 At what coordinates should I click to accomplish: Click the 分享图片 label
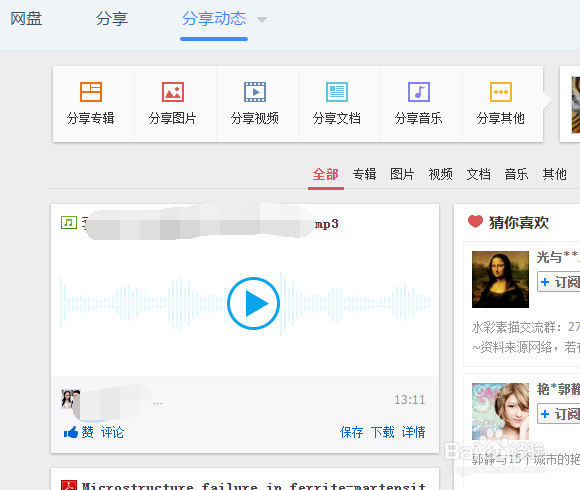click(173, 118)
